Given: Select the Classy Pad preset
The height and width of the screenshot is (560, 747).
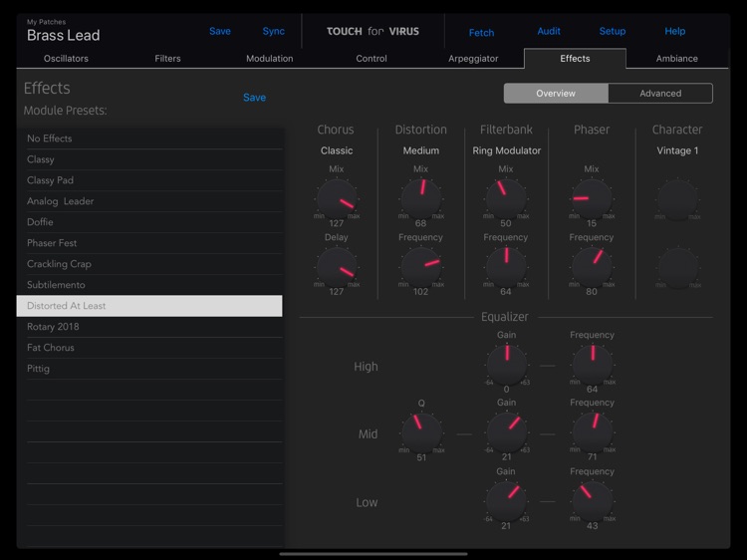Looking at the screenshot, I should [x=149, y=180].
